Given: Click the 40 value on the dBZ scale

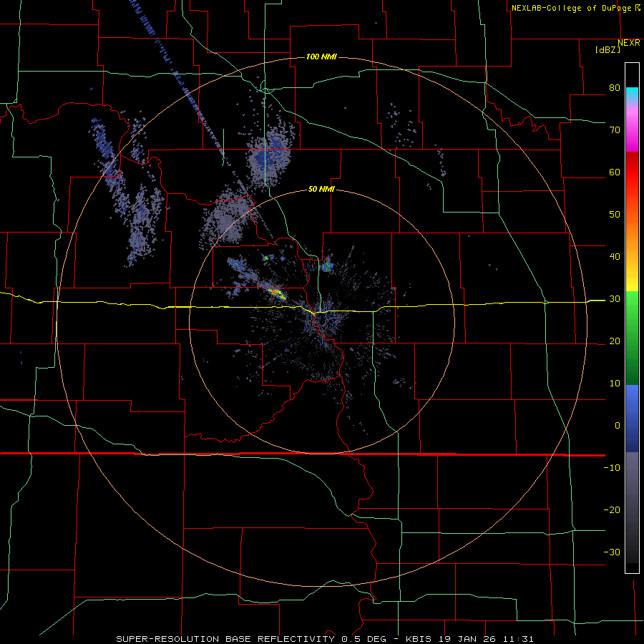Looking at the screenshot, I should coord(615,257).
